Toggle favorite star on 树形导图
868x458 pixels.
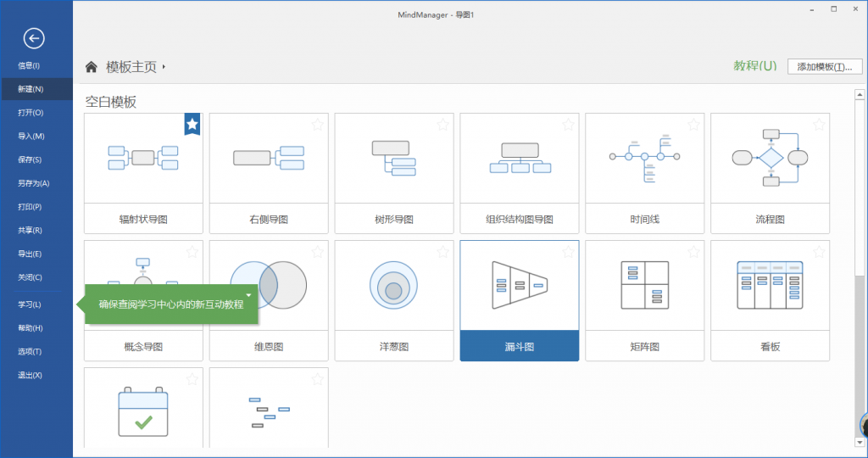click(442, 125)
